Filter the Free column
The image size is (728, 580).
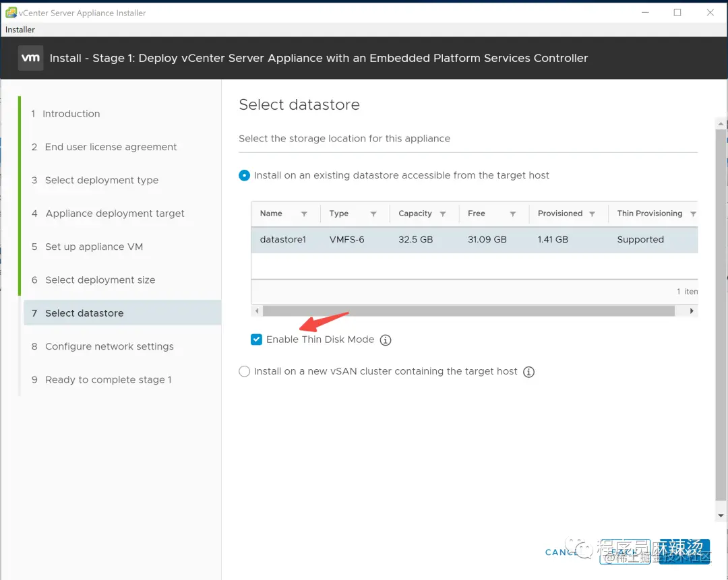[513, 214]
